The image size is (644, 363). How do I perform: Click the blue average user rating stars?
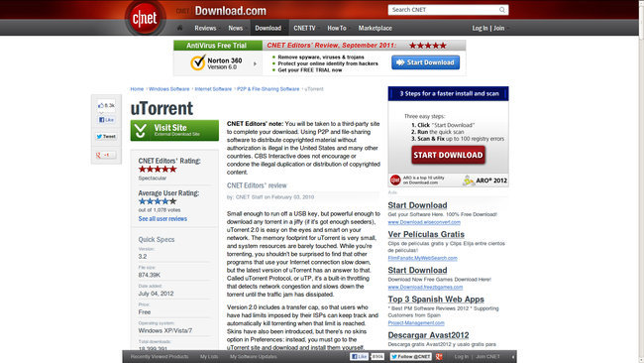[158, 201]
